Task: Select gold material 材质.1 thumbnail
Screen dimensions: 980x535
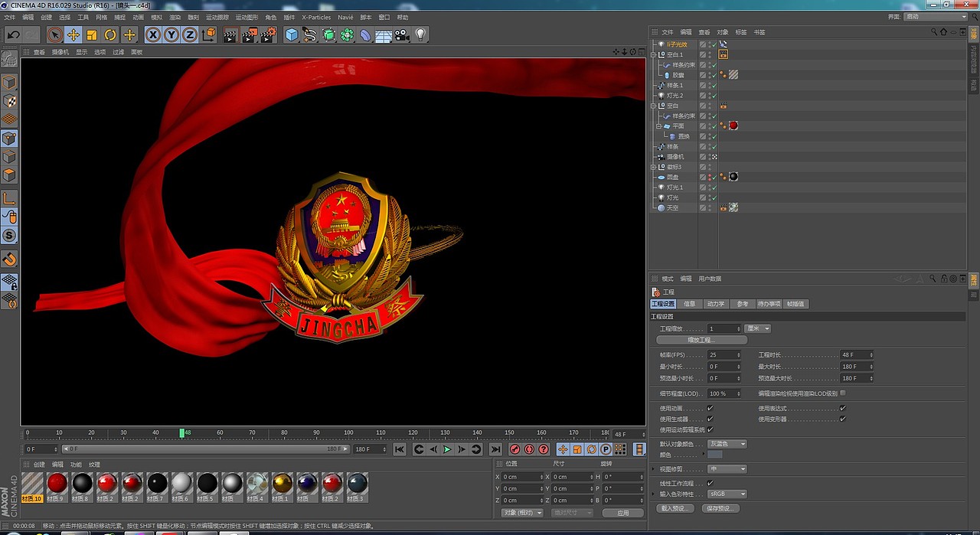Action: point(282,483)
